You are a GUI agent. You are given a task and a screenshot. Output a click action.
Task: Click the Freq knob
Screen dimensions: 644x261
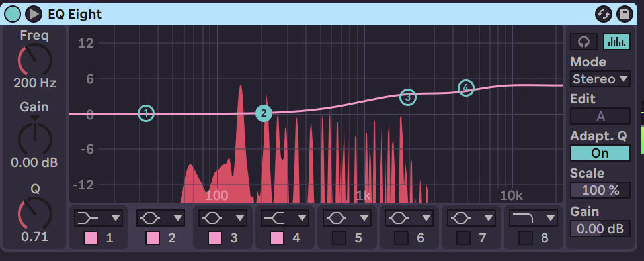point(35,60)
